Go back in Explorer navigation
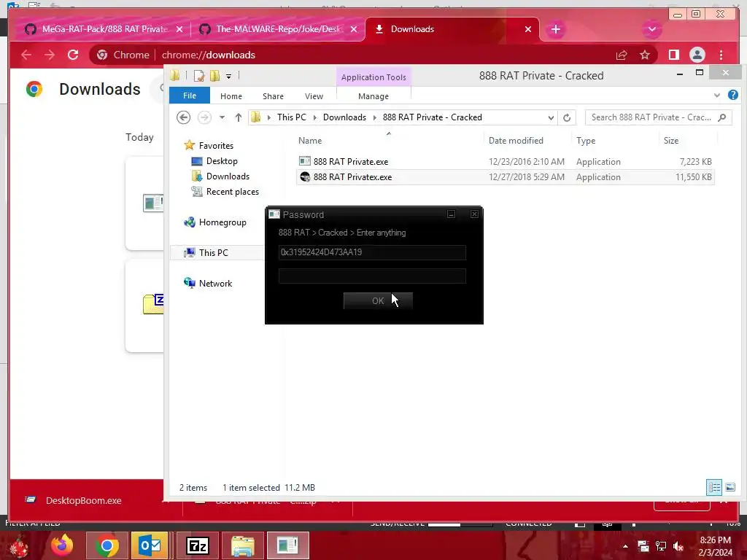Image resolution: width=747 pixels, height=560 pixels. (183, 117)
